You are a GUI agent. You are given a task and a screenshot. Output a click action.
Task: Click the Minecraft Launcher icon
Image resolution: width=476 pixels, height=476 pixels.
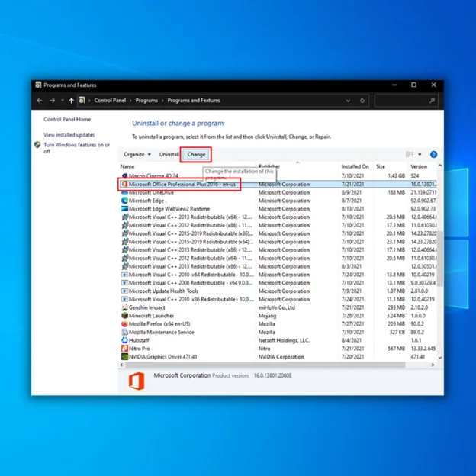click(x=124, y=316)
